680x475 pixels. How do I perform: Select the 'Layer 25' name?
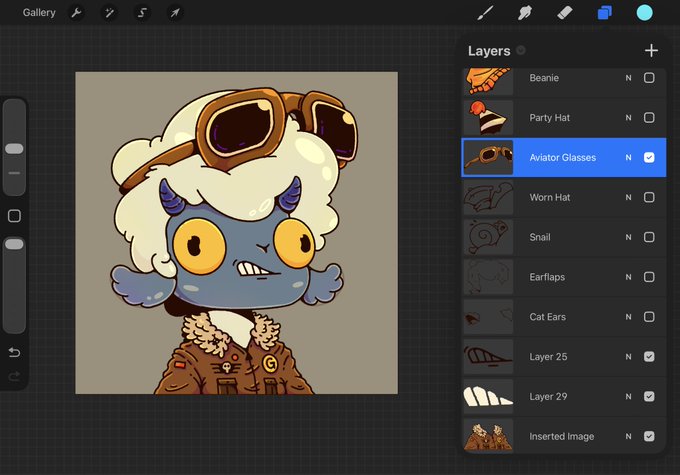pyautogui.click(x=548, y=357)
